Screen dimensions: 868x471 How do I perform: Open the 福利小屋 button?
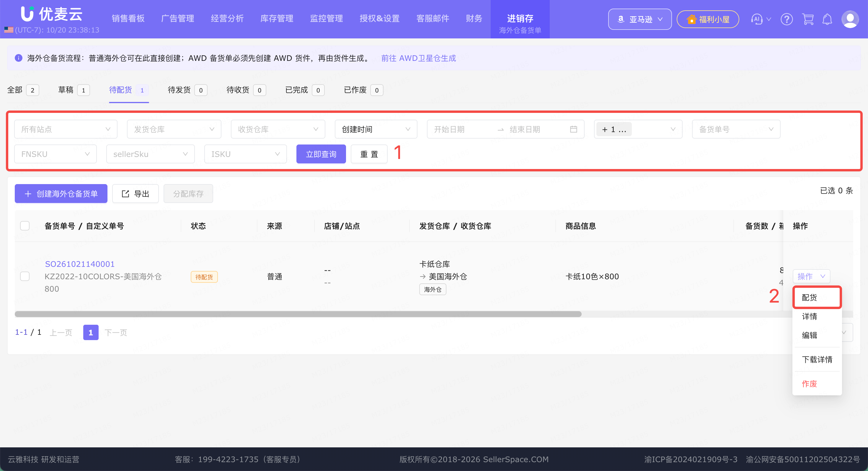708,19
